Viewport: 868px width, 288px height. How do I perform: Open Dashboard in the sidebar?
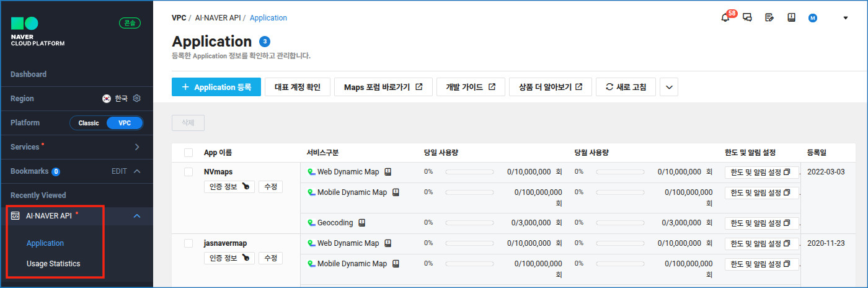pyautogui.click(x=29, y=74)
